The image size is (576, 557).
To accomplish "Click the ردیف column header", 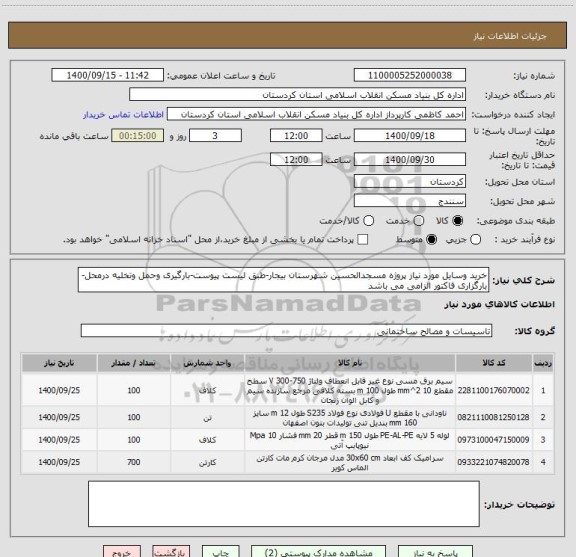I will (543, 363).
